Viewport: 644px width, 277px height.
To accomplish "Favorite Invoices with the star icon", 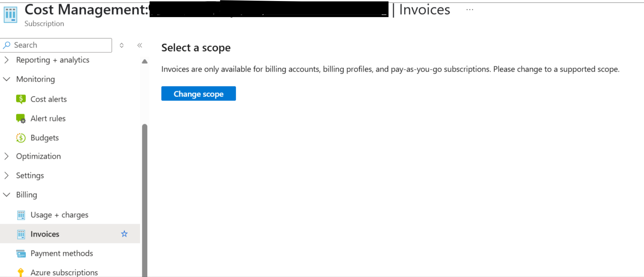I will (124, 234).
